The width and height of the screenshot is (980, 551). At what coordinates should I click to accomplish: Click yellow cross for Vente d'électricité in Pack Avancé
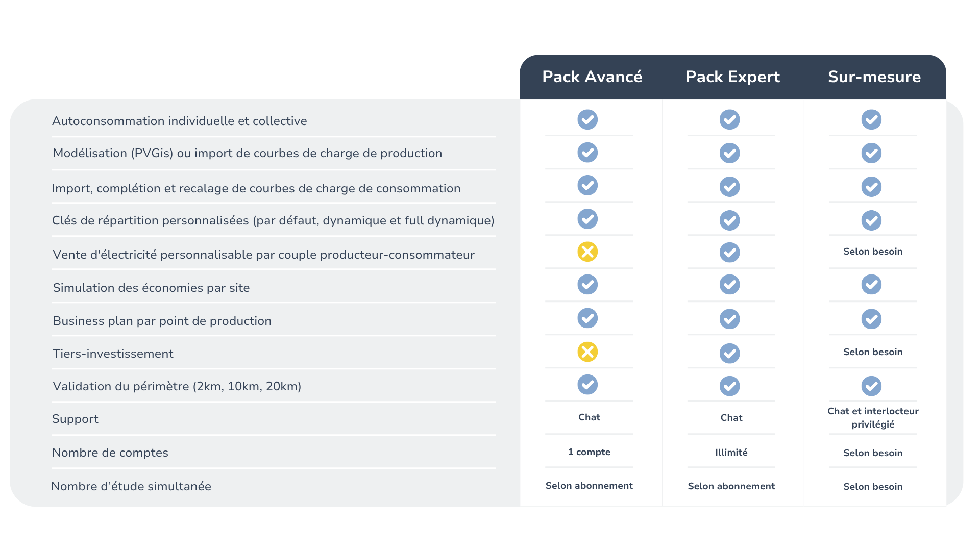point(587,252)
